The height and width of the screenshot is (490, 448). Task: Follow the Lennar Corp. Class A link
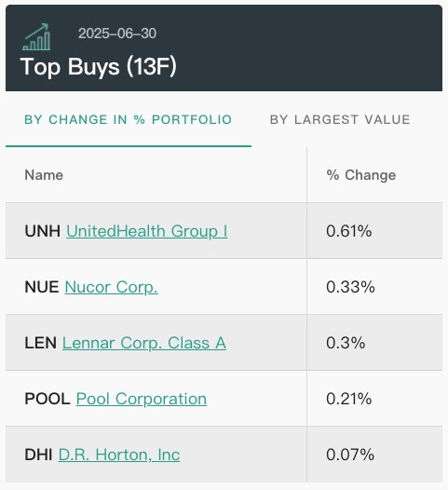144,343
